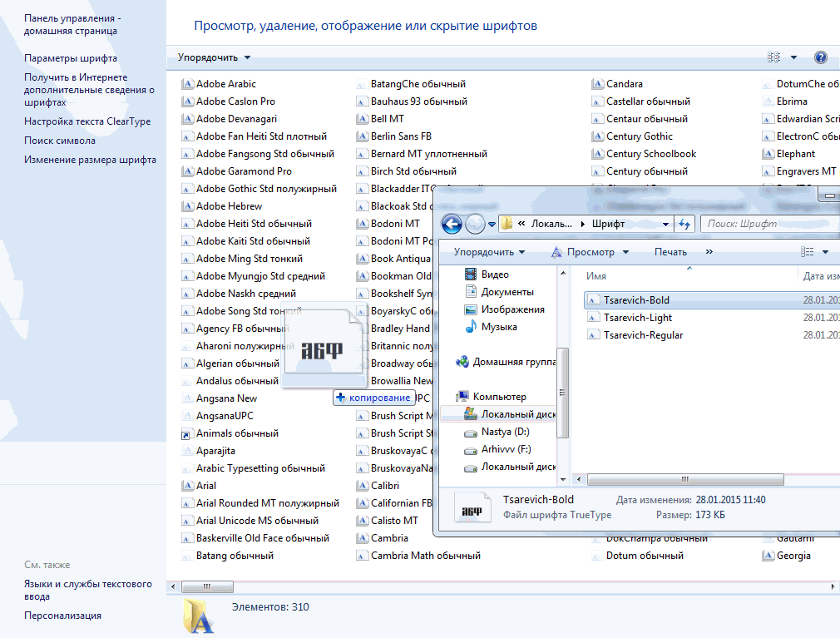Image resolution: width=840 pixels, height=638 pixels.
Task: Open Языки и службы текстового ввода link
Action: point(88,590)
